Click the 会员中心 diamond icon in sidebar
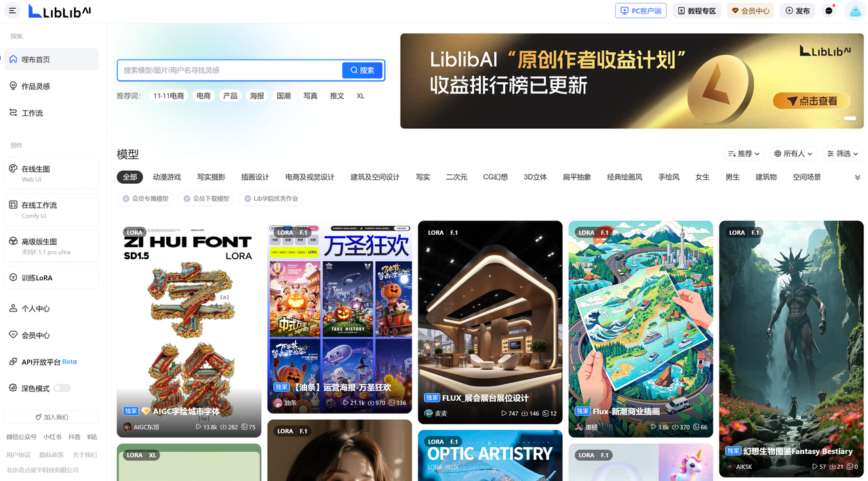This screenshot has width=868, height=481. 14,335
